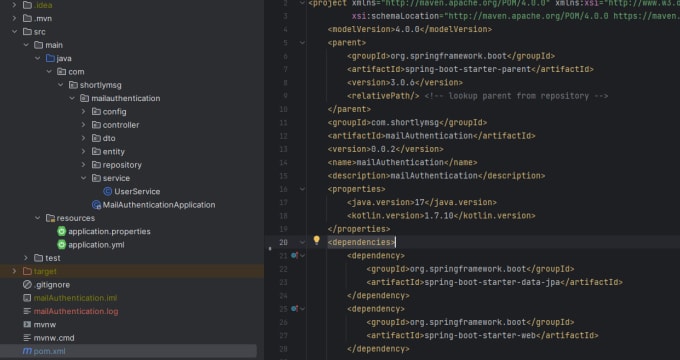
Task: Expand the config package chevron
Action: (84, 111)
